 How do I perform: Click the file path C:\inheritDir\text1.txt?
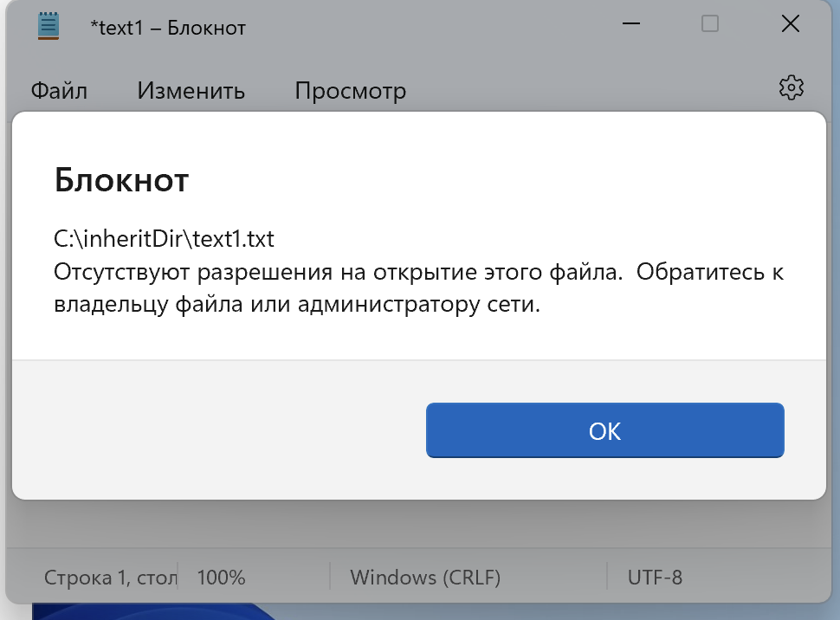tap(164, 238)
